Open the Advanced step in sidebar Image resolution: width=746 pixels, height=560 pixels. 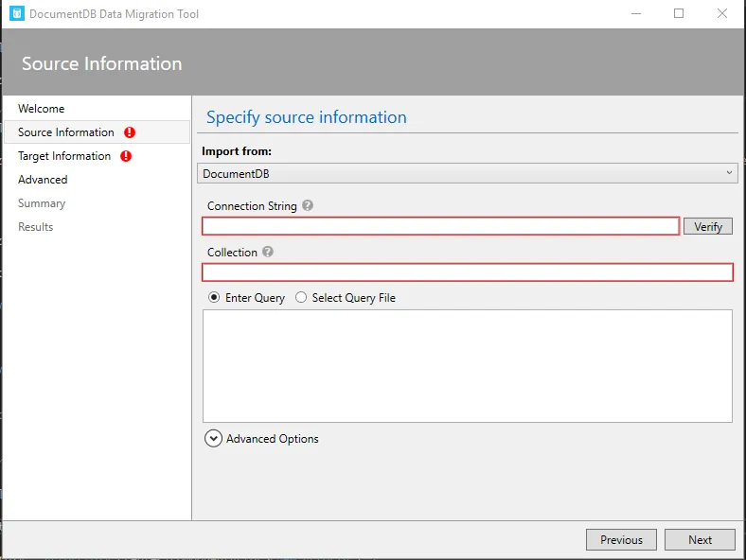click(x=43, y=180)
